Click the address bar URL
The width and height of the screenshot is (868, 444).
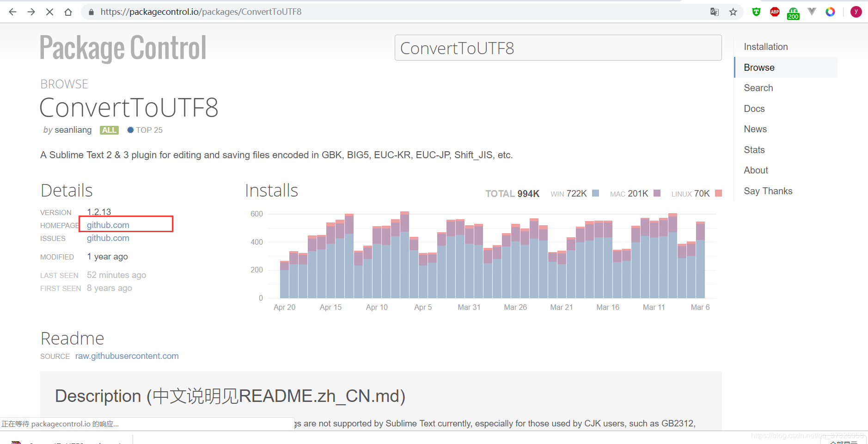coord(201,12)
